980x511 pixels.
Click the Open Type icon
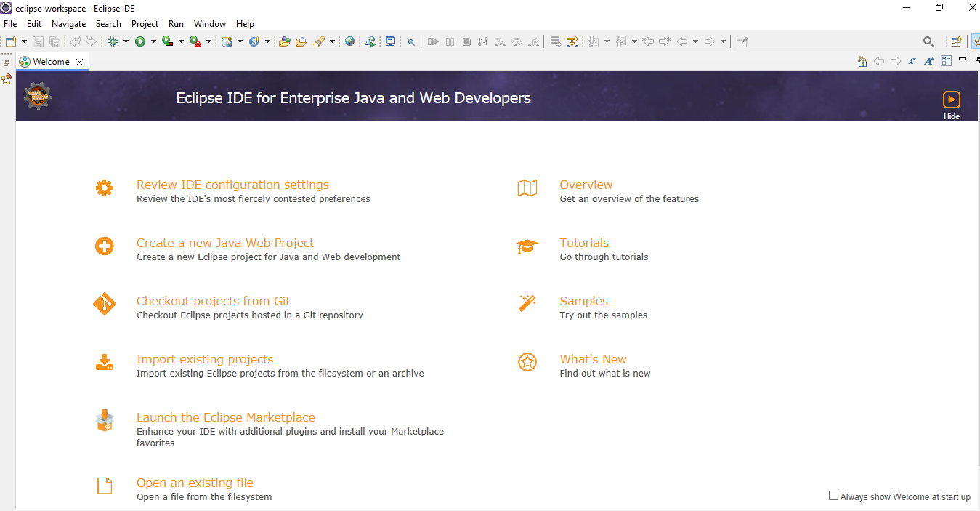[284, 41]
